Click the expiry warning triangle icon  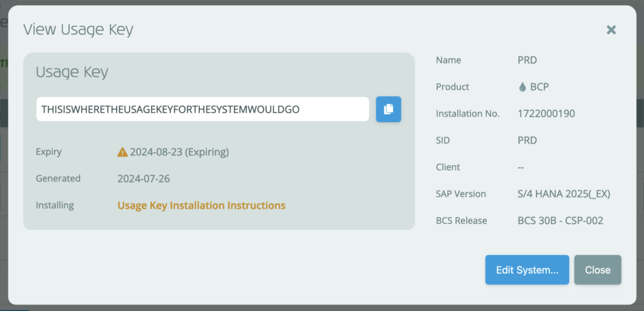click(x=123, y=152)
